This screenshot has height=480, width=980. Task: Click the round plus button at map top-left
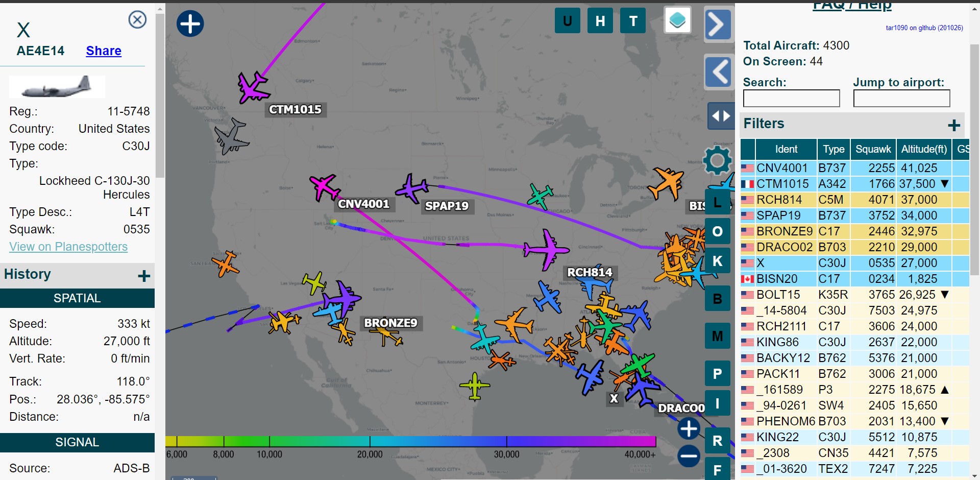coord(190,23)
